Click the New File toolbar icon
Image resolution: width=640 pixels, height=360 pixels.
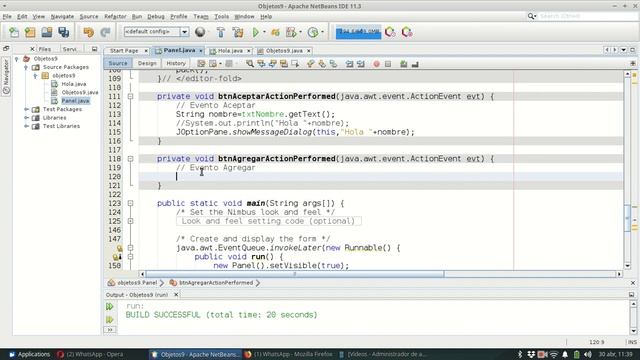coord(14,32)
